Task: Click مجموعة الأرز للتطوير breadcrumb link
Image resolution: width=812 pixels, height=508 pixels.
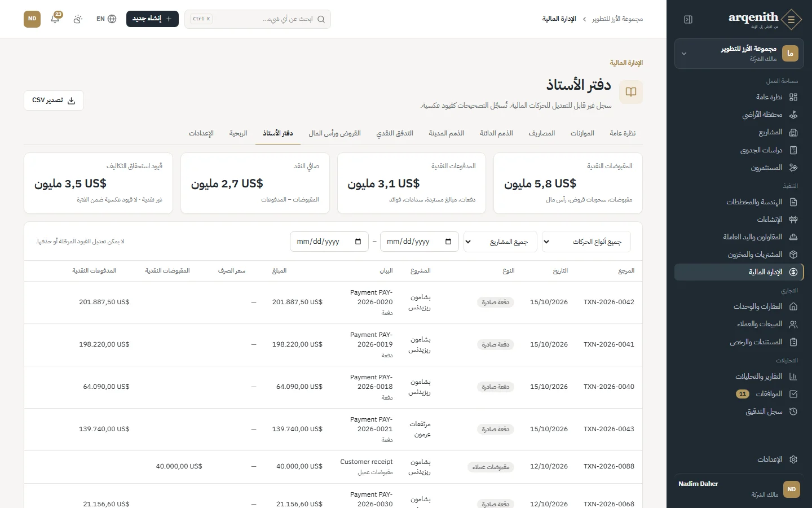Action: (617, 19)
